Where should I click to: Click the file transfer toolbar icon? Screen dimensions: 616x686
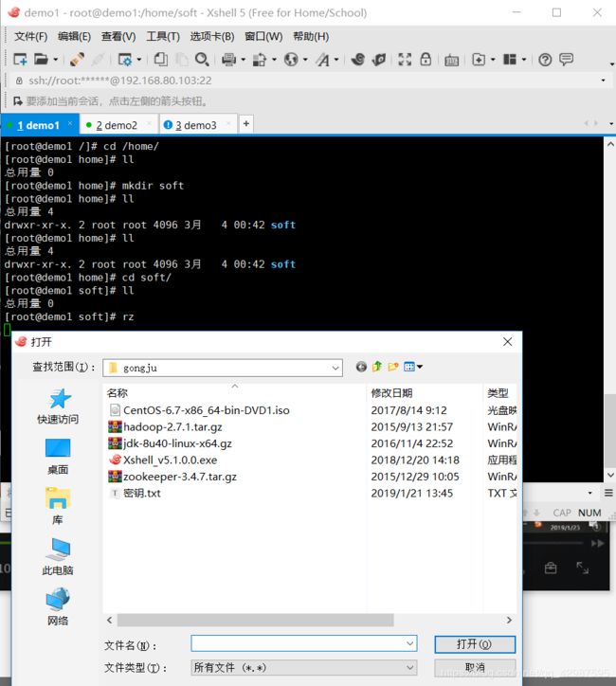click(x=260, y=59)
